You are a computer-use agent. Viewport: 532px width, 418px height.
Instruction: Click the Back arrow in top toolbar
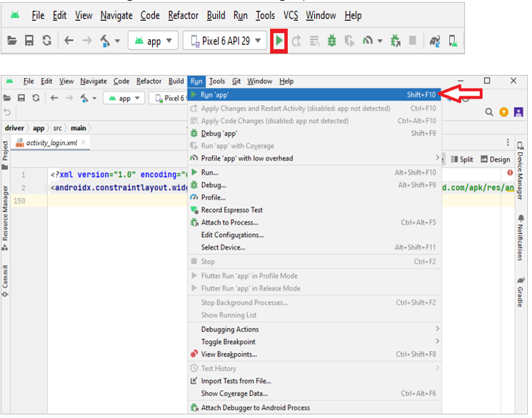coord(69,41)
